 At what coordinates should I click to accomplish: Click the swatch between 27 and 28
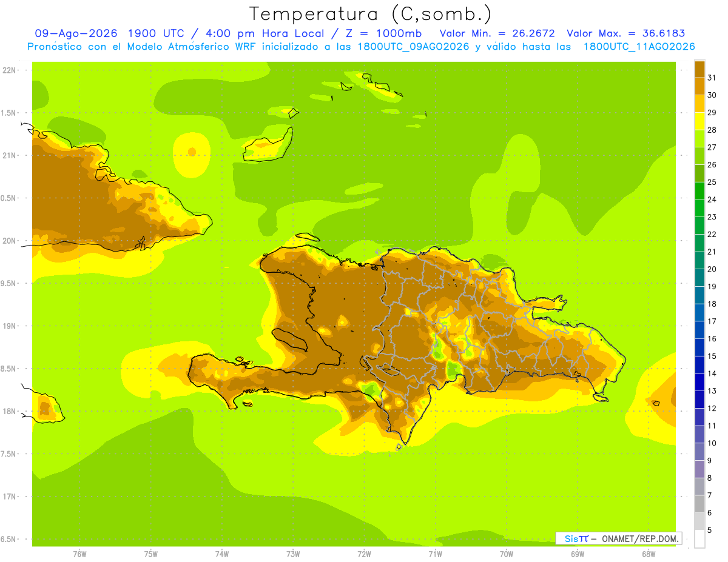pyautogui.click(x=699, y=139)
